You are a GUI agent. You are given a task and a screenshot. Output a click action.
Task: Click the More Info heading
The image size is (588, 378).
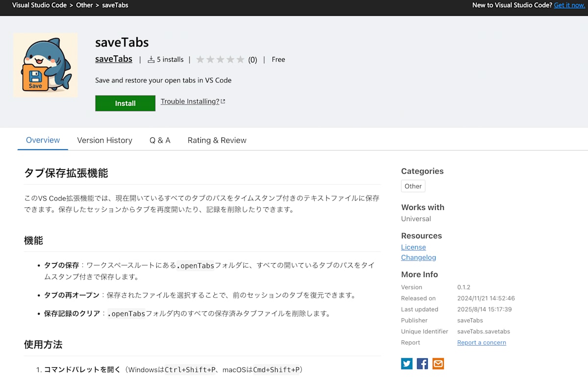coord(419,275)
